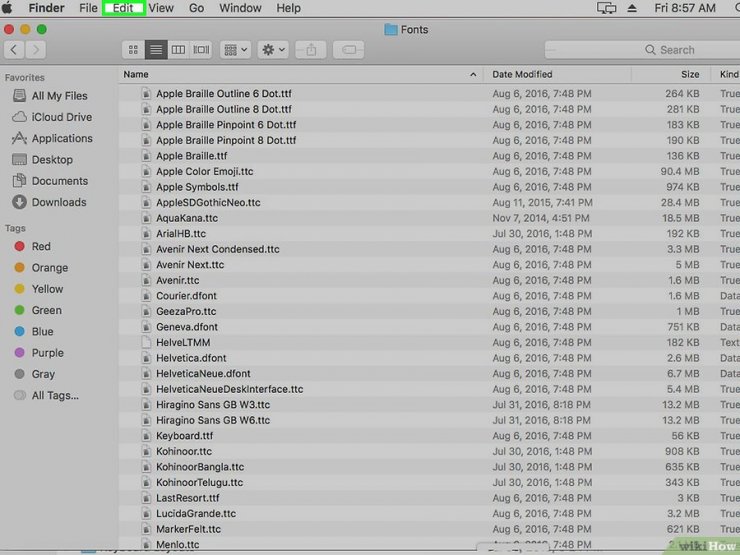Click the Share toolbar button
Screen dimensions: 740x555
[x=311, y=50]
